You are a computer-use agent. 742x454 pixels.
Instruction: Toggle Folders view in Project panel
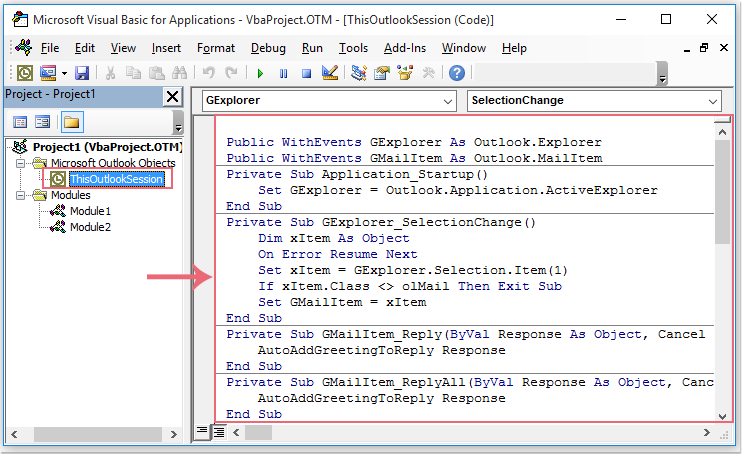coord(72,122)
